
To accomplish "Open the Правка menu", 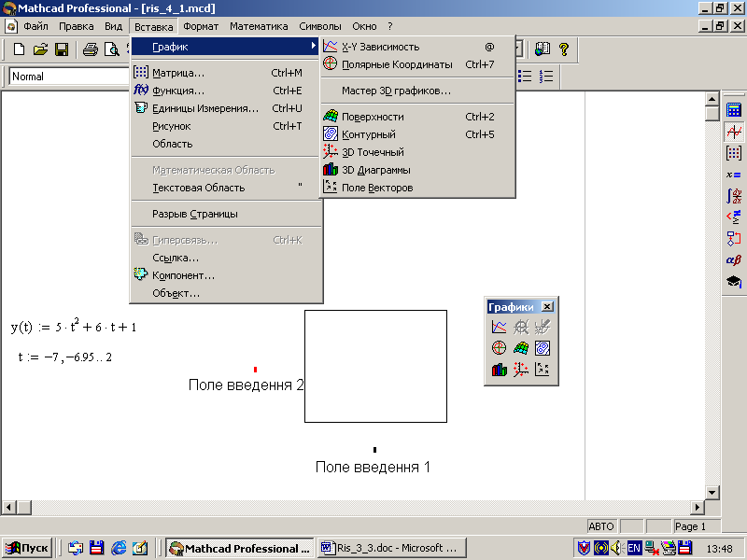I will [77, 26].
